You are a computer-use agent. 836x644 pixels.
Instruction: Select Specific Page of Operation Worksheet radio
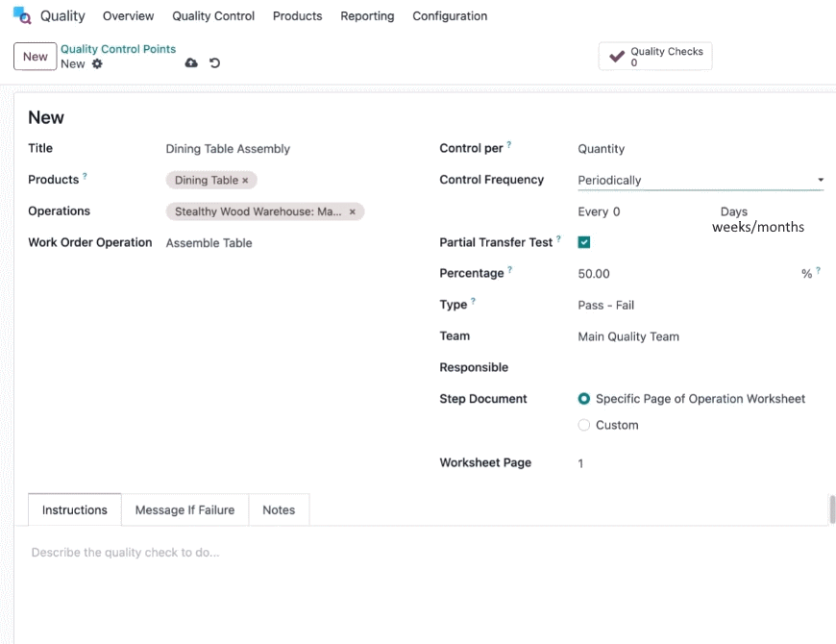584,399
